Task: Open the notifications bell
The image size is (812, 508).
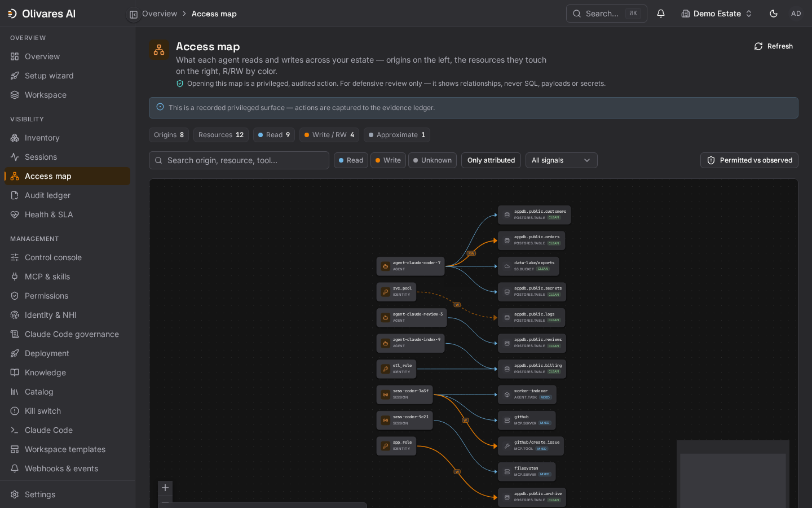Action: [661, 14]
